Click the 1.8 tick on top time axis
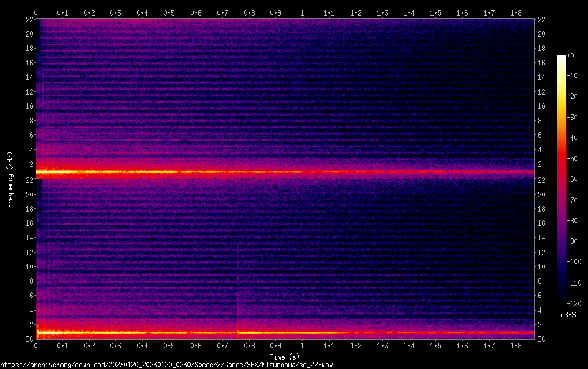588x369 pixels. [515, 12]
